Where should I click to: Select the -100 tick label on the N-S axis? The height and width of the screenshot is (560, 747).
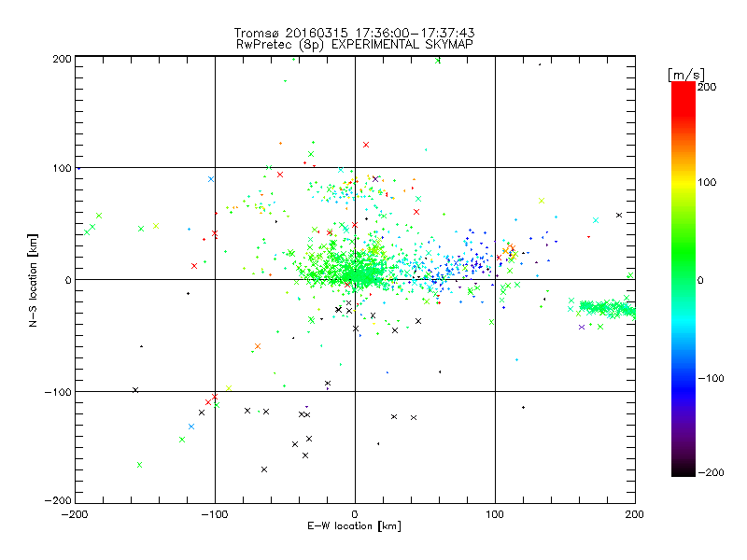pos(58,392)
